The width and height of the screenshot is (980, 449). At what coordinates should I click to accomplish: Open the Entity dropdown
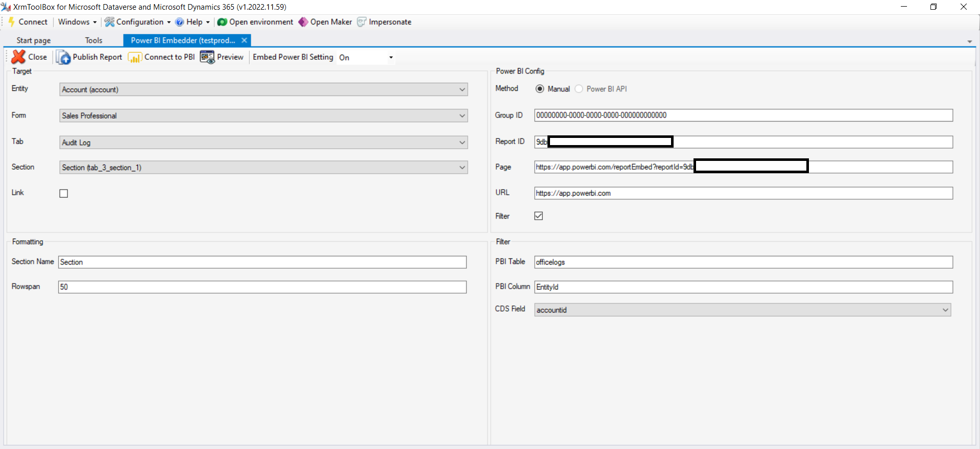(x=264, y=89)
